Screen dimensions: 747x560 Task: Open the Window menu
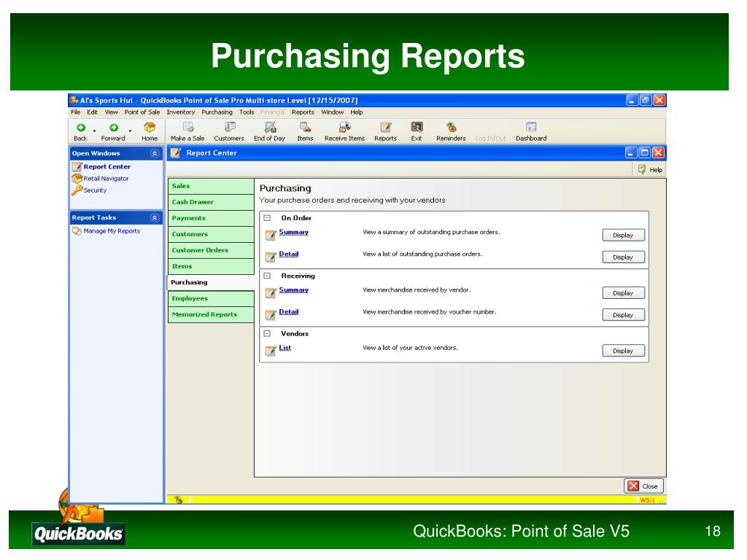[333, 112]
